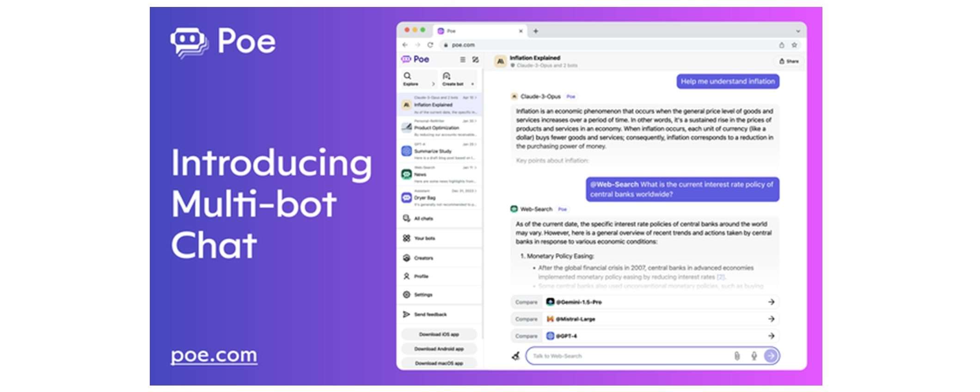Send the message with the arrow button
The height and width of the screenshot is (392, 980).
click(x=770, y=356)
